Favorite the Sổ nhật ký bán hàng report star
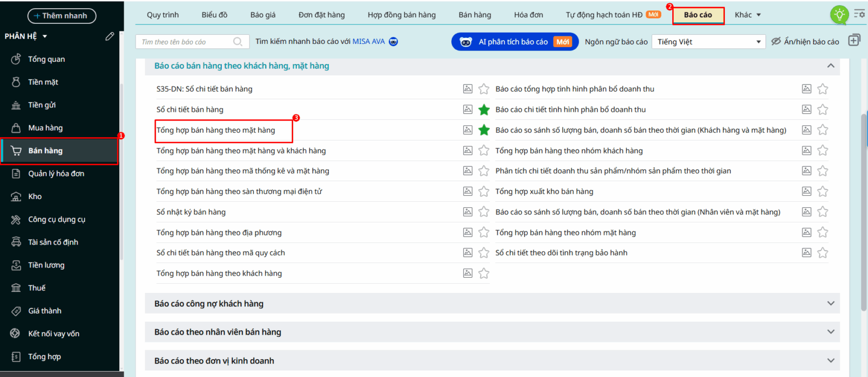Image resolution: width=868 pixels, height=377 pixels. tap(484, 212)
